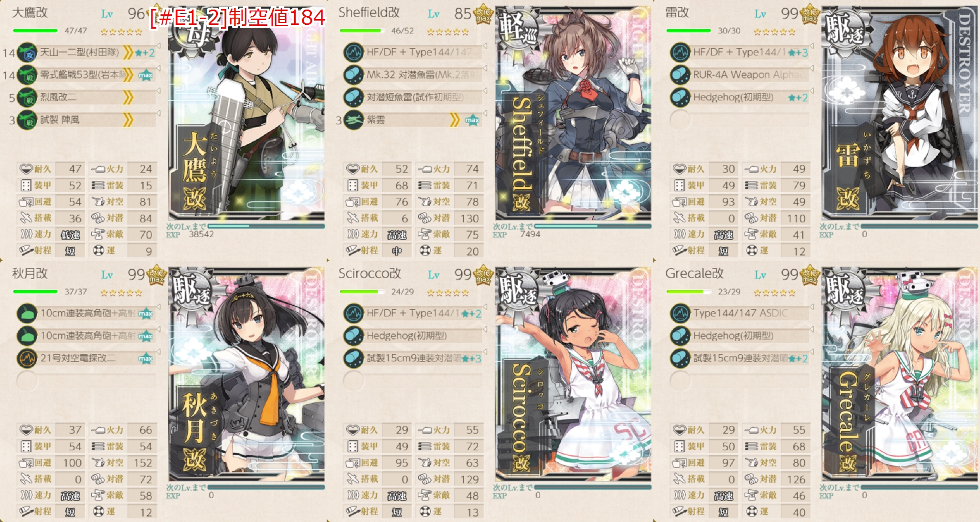This screenshot has height=522, width=980.
Task: Select the 大鷹改 ship name header
Action: tap(30, 13)
